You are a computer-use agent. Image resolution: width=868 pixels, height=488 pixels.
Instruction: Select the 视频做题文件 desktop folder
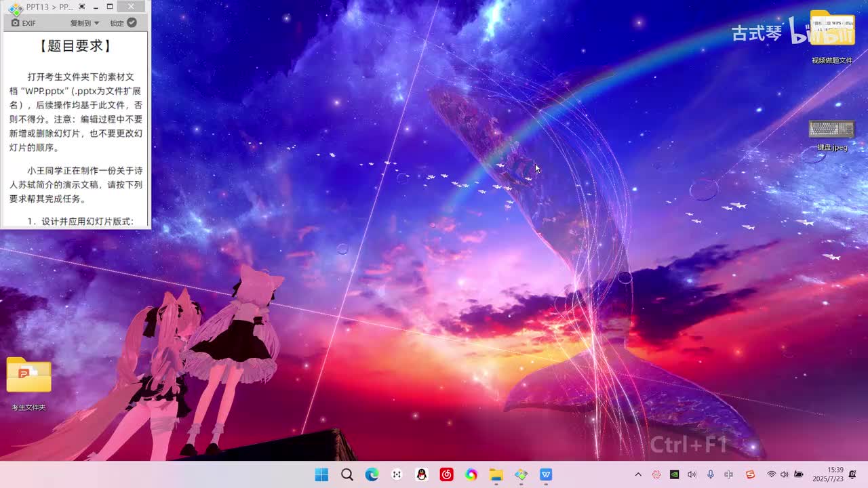pos(832,37)
